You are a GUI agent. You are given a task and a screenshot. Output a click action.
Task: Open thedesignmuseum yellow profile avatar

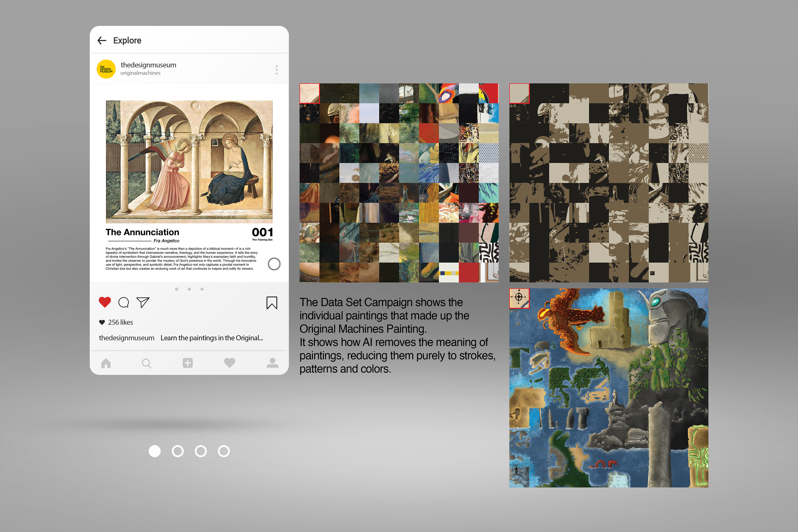pyautogui.click(x=106, y=69)
